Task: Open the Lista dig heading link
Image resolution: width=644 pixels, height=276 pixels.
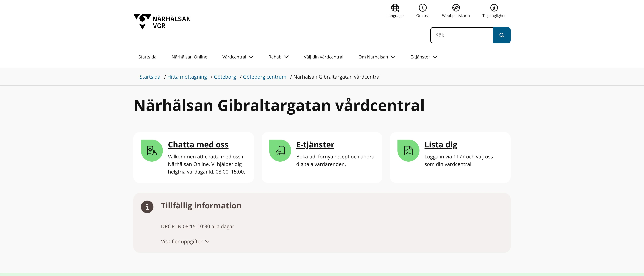Action: coord(441,144)
